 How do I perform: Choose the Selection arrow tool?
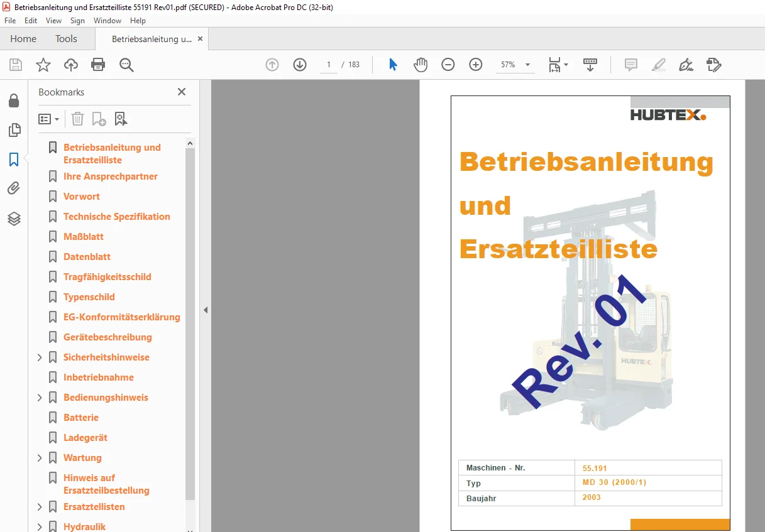pos(394,65)
